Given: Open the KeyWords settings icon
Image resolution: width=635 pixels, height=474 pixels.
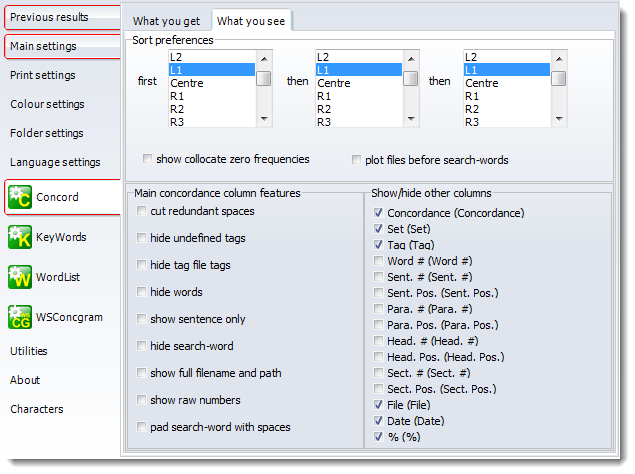Looking at the screenshot, I should click(20, 237).
